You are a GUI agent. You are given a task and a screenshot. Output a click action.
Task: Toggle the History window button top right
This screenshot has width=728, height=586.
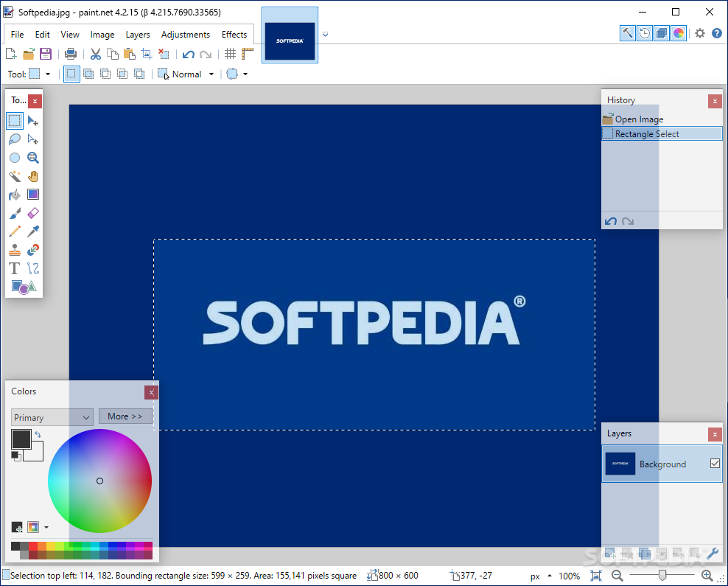(x=645, y=33)
